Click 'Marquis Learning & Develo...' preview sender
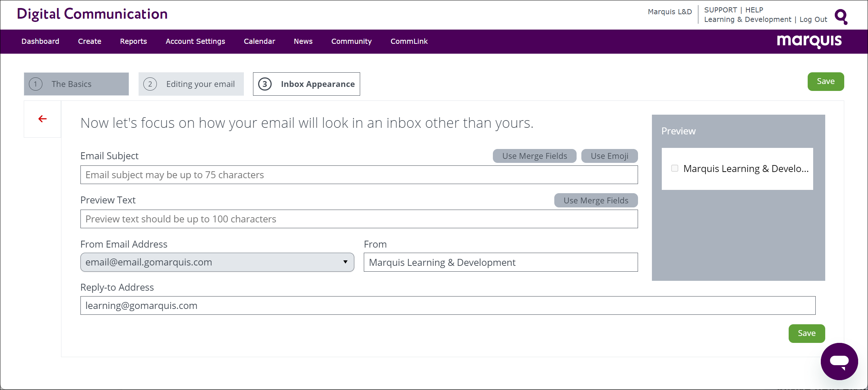This screenshot has height=390, width=868. pos(746,169)
